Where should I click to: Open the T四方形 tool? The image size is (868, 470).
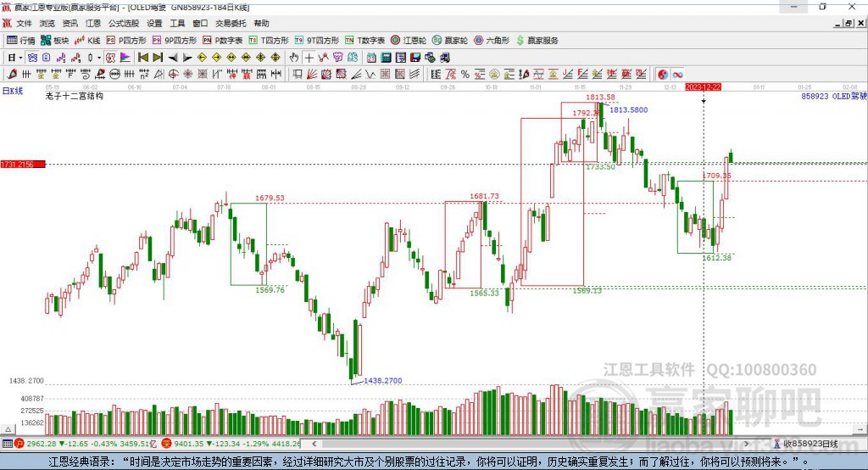click(269, 41)
